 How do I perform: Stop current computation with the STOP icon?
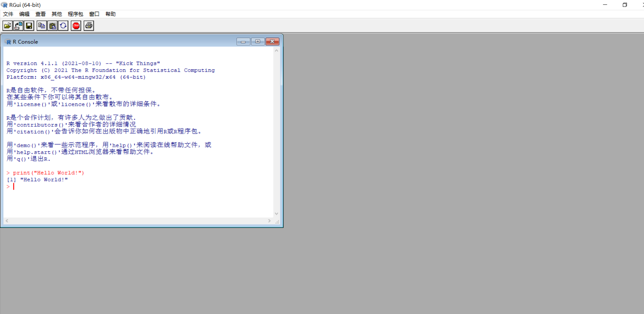(76, 25)
